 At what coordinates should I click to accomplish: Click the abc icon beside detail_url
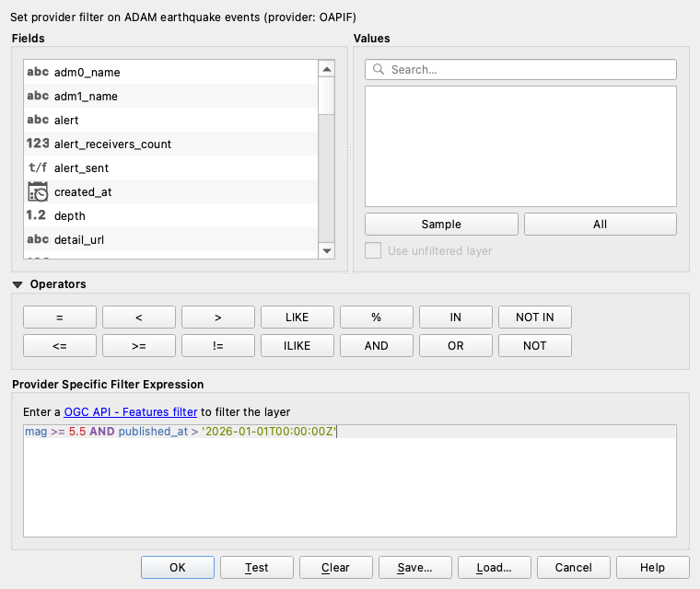pos(38,239)
